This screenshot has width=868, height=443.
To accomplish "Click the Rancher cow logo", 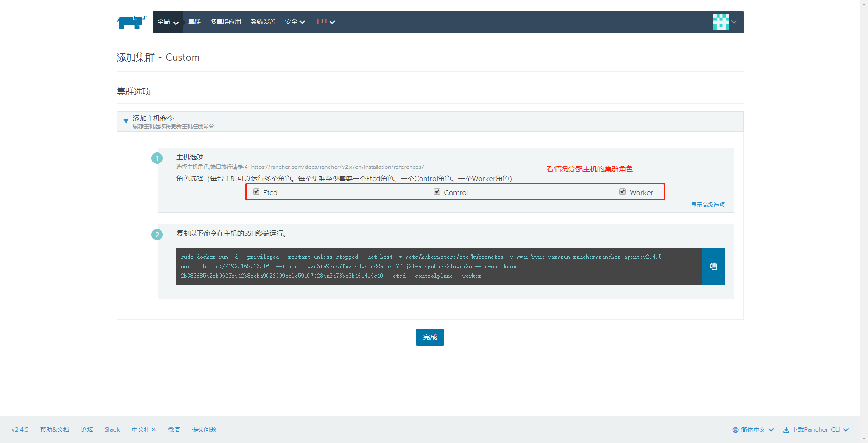I will (132, 22).
